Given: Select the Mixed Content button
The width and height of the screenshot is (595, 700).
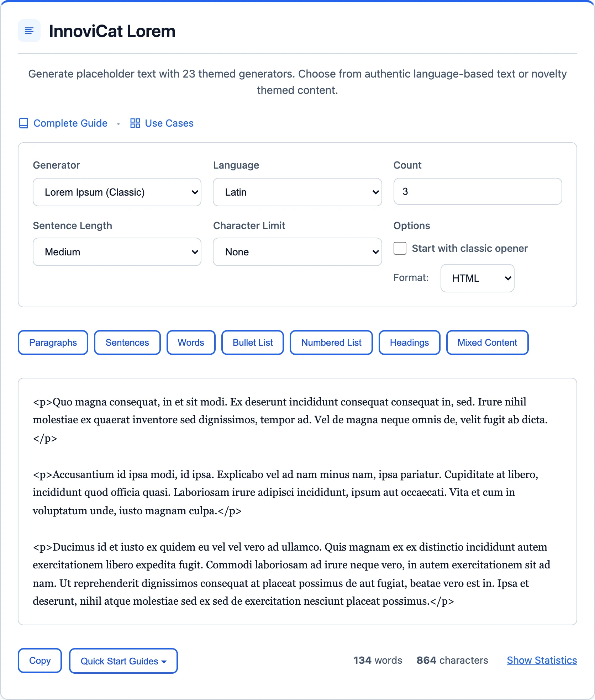Looking at the screenshot, I should coord(487,343).
